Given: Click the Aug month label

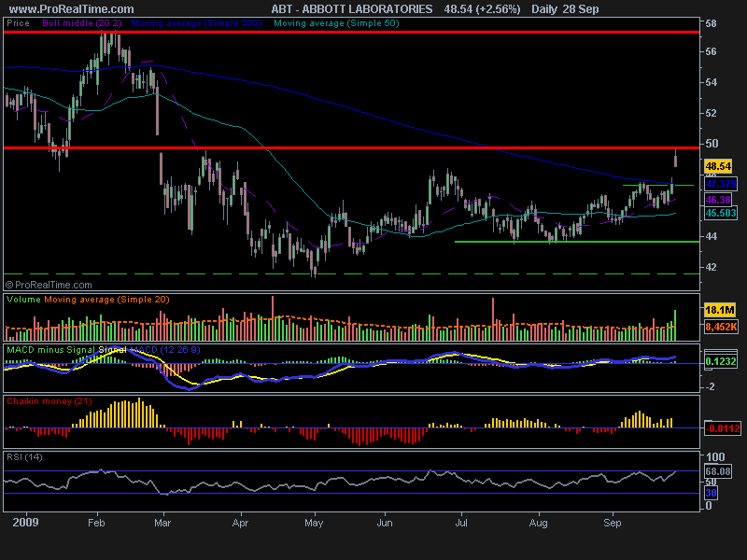Looking at the screenshot, I should (539, 523).
